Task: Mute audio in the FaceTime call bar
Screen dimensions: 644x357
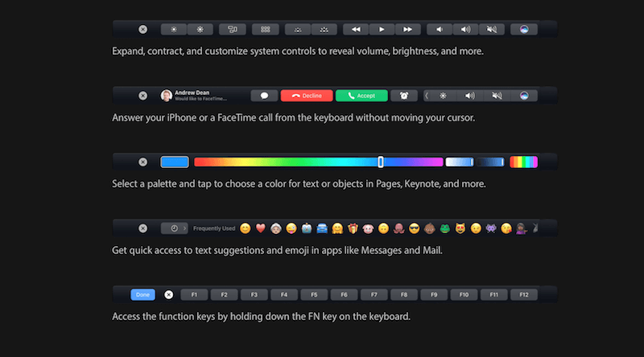Action: click(x=497, y=96)
